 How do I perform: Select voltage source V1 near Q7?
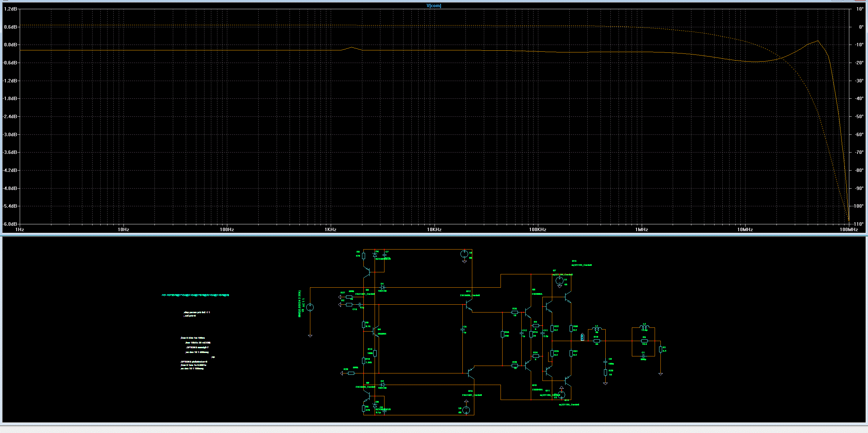coord(559,281)
